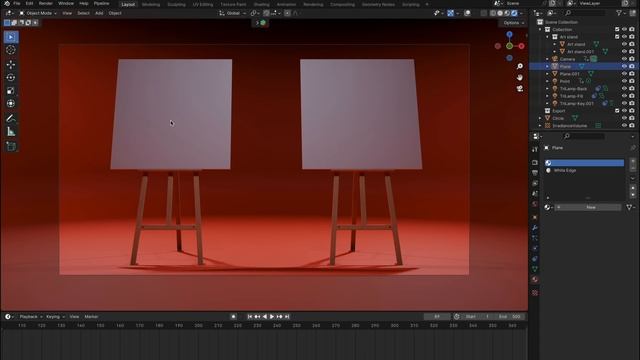This screenshot has height=360, width=640.
Task: Activate the Rotate tool
Action: point(11,78)
